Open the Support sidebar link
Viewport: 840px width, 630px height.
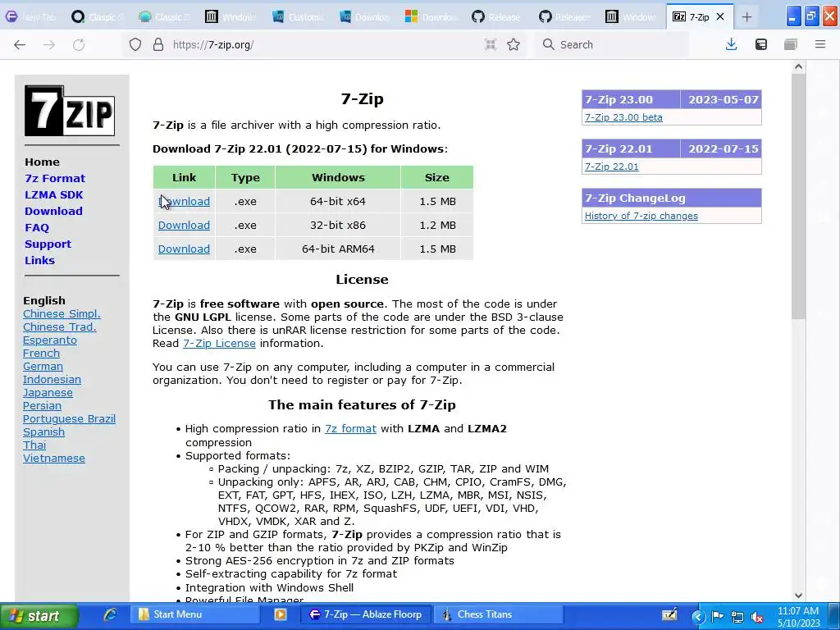click(48, 244)
